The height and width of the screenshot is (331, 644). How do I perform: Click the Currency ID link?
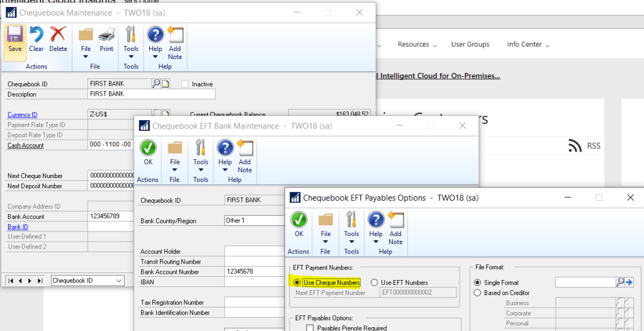click(22, 115)
